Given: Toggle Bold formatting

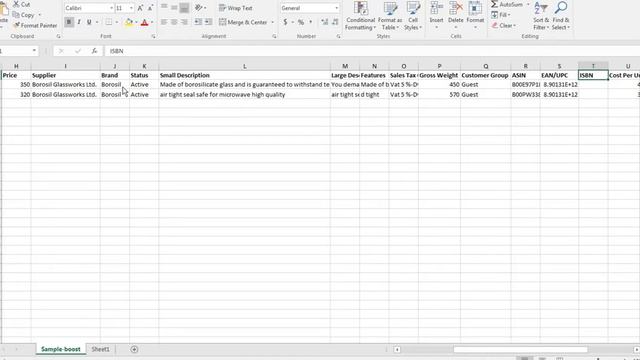Looking at the screenshot, I should point(69,22).
